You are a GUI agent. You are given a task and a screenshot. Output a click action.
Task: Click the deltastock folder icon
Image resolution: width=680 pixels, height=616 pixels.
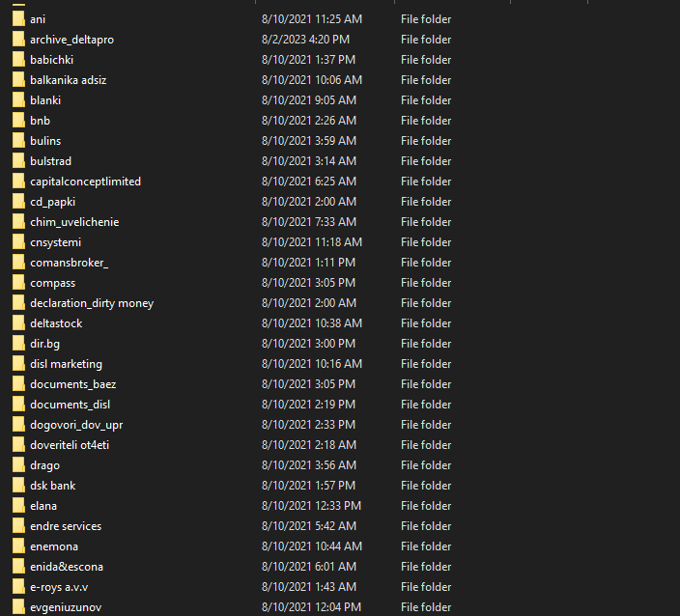[x=18, y=323]
